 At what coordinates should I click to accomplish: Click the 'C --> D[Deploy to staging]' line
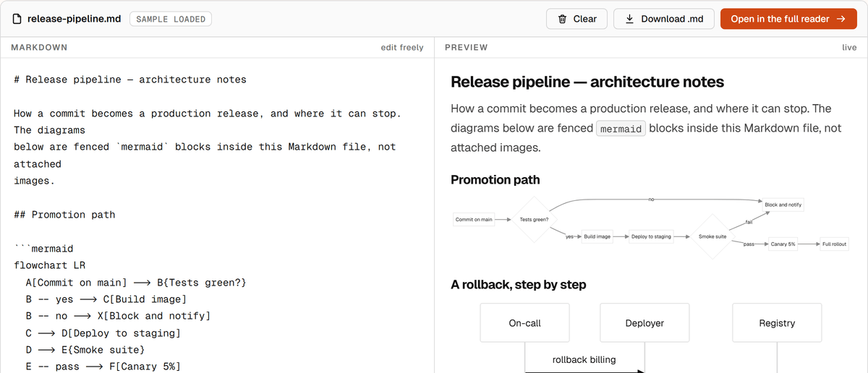103,333
